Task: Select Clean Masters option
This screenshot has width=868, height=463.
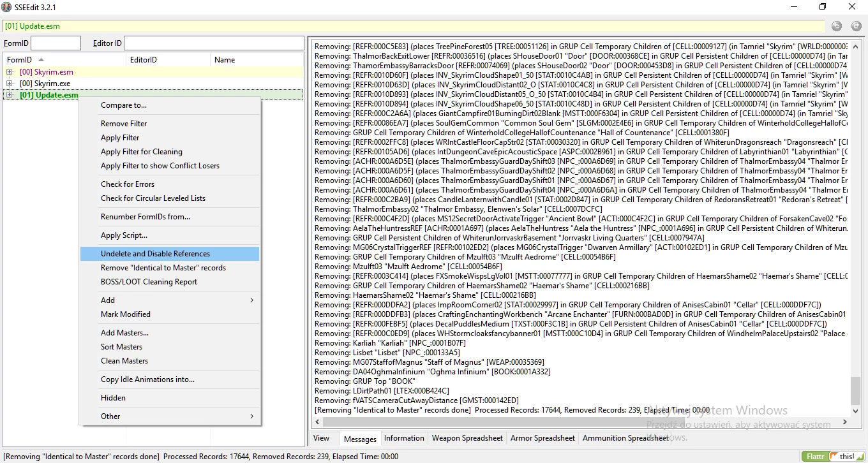Action: [x=170, y=361]
